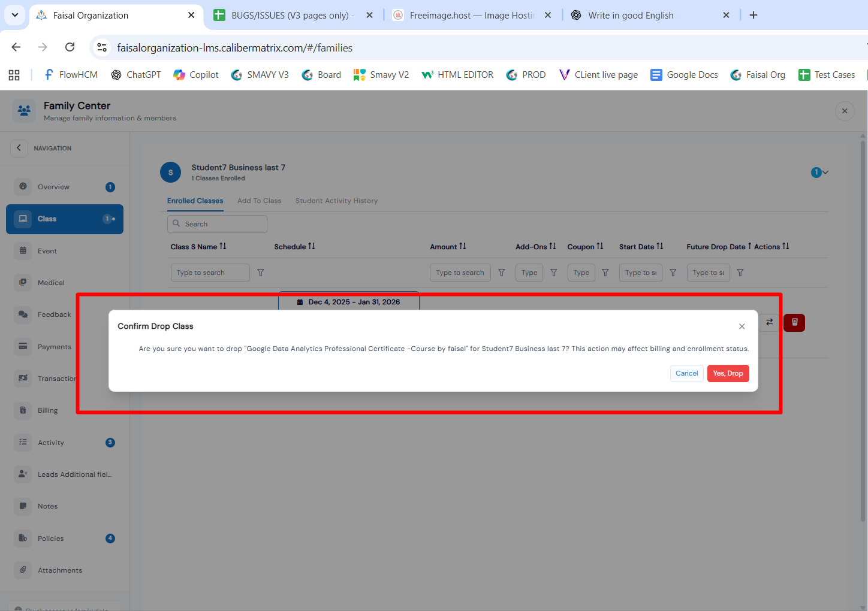Go back to the previous page

point(16,47)
